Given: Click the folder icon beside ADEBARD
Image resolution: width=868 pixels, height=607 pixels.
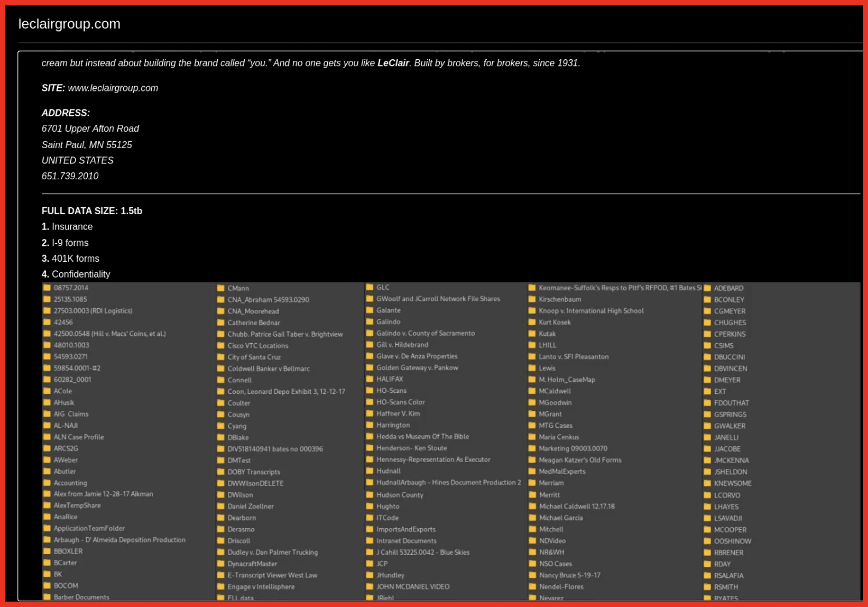Looking at the screenshot, I should tap(707, 288).
